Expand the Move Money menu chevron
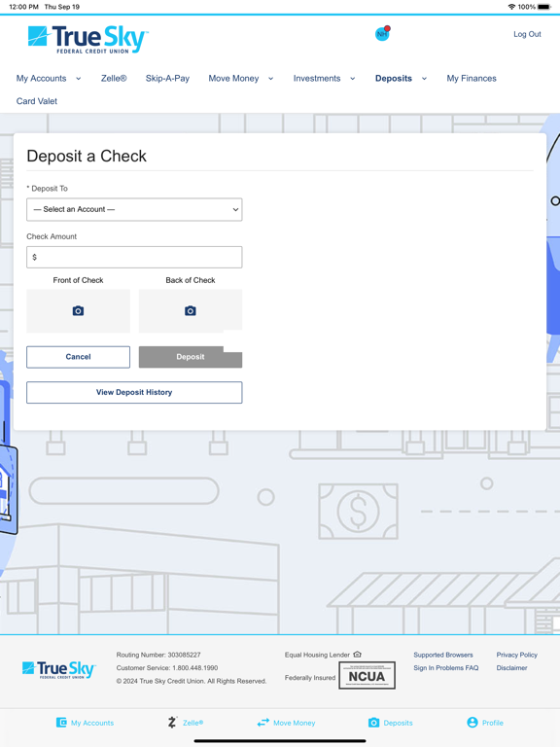This screenshot has height=747, width=560. pyautogui.click(x=270, y=79)
